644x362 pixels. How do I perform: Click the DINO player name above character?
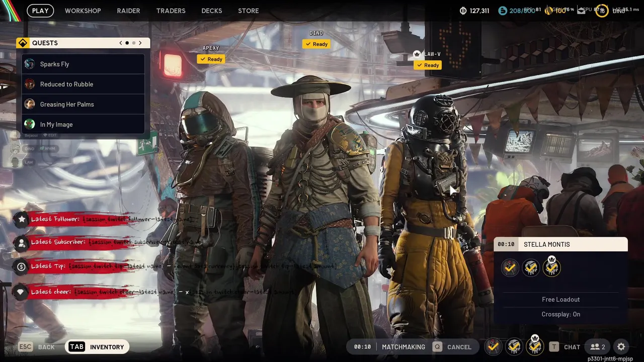pyautogui.click(x=316, y=33)
